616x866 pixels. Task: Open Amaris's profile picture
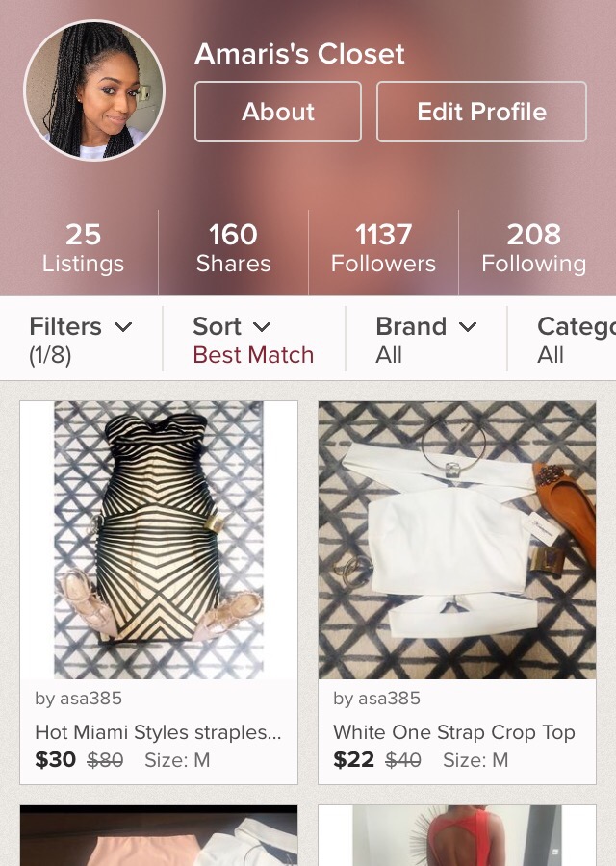pyautogui.click(x=94, y=91)
